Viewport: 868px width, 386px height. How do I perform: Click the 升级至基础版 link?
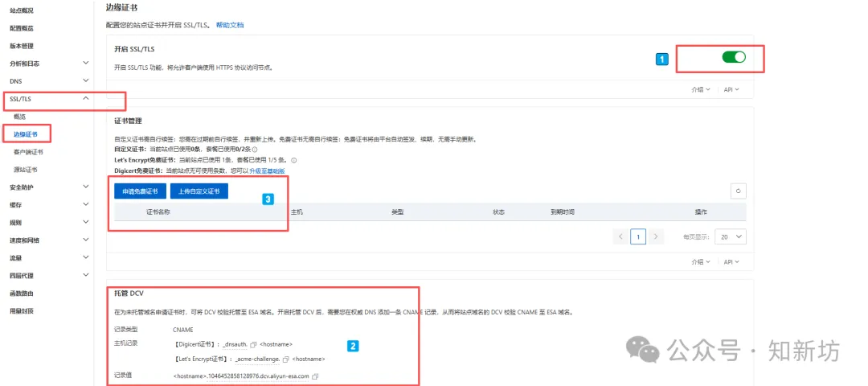[x=267, y=171]
